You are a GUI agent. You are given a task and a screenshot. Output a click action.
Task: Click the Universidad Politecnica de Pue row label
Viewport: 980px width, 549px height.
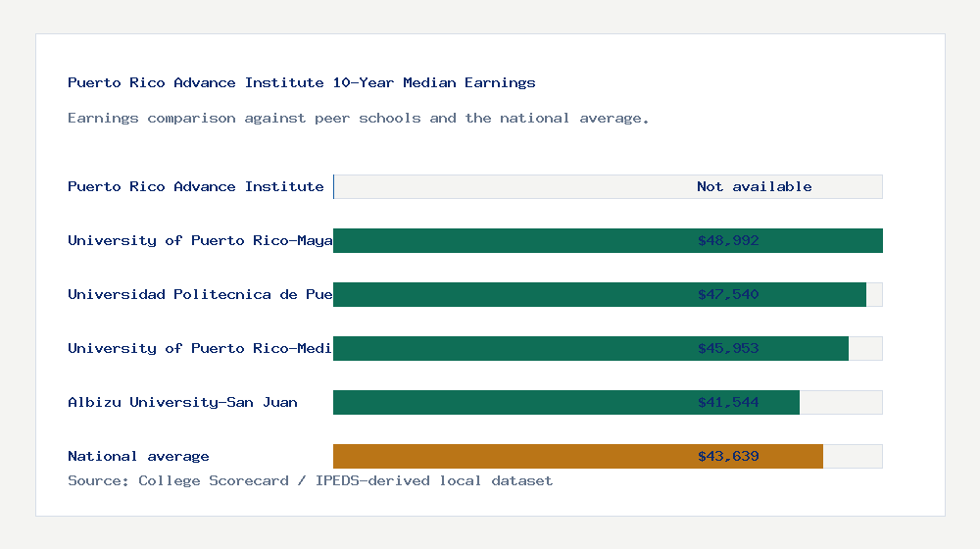(x=200, y=294)
